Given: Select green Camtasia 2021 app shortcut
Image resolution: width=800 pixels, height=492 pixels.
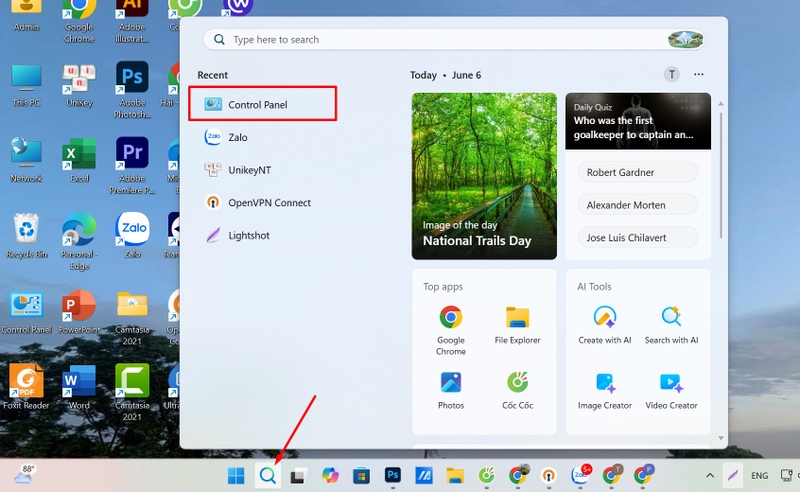Looking at the screenshot, I should 132,393.
